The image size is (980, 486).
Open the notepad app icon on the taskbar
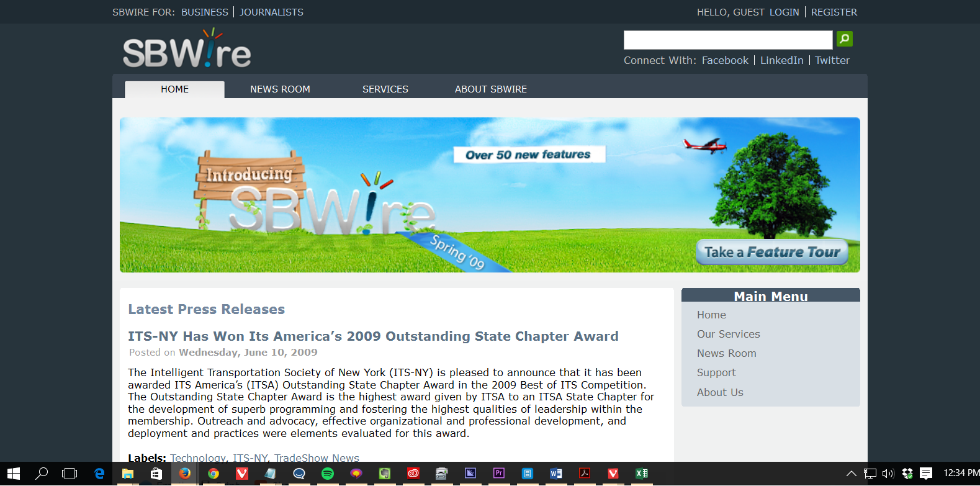pyautogui.click(x=271, y=474)
